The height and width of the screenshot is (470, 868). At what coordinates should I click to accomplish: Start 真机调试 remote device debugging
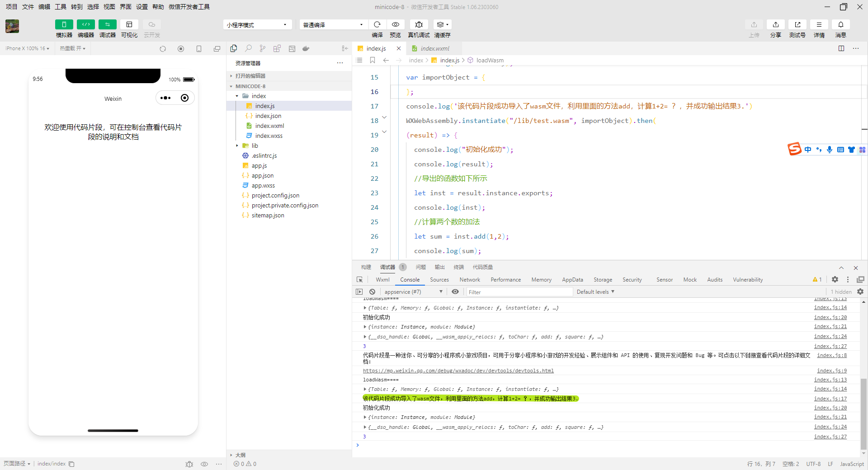(419, 24)
